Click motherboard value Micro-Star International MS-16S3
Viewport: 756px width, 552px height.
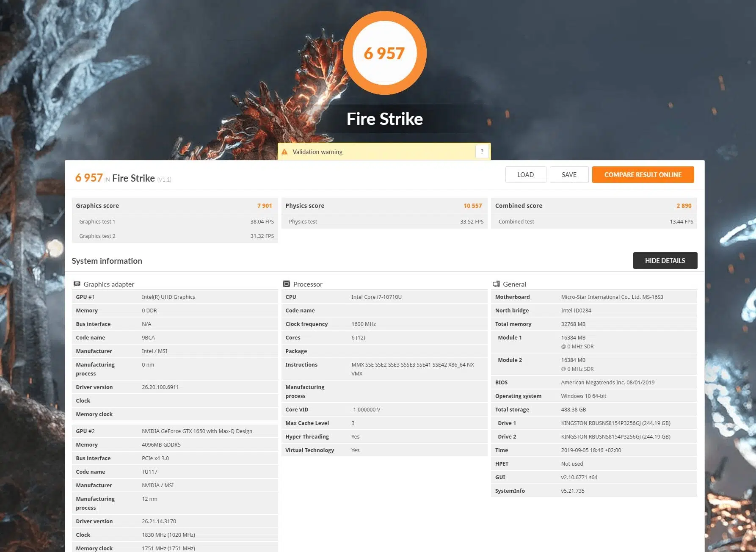click(x=612, y=297)
